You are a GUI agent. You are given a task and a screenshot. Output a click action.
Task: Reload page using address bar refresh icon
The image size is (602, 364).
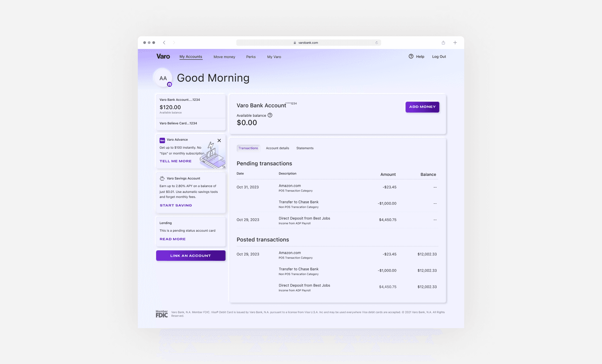coord(376,43)
